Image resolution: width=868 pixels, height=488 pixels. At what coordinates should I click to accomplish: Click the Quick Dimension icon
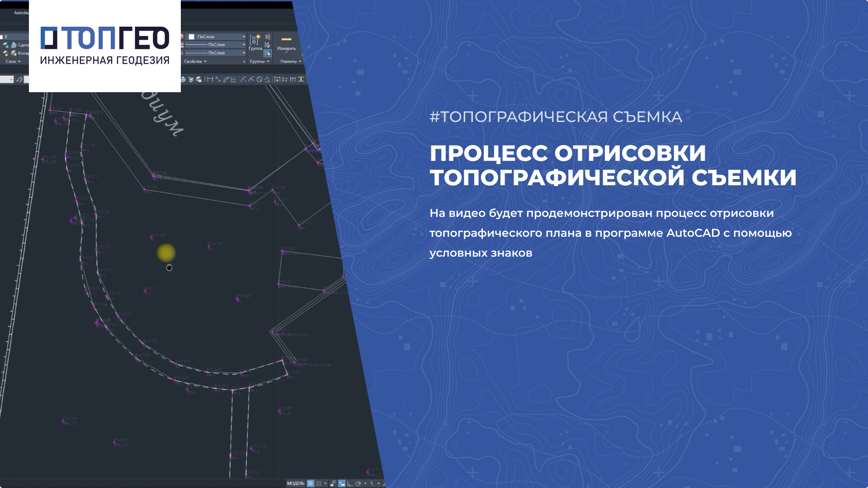tap(277, 79)
